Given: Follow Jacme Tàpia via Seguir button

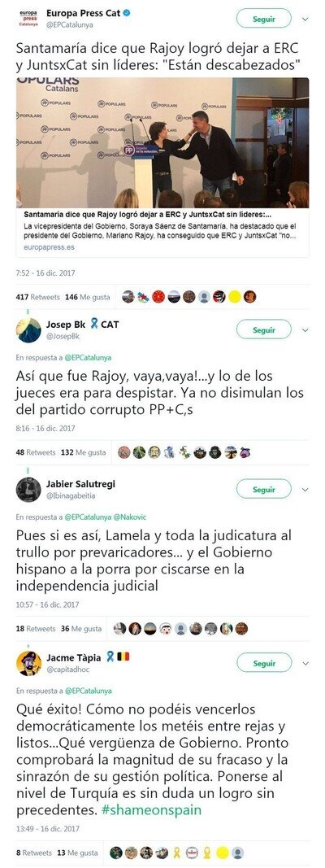Looking at the screenshot, I should [263, 663].
